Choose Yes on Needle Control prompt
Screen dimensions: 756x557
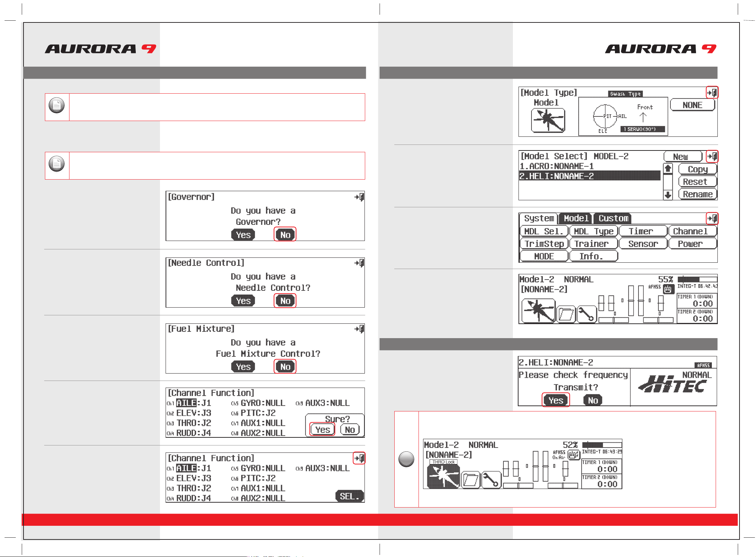243,301
